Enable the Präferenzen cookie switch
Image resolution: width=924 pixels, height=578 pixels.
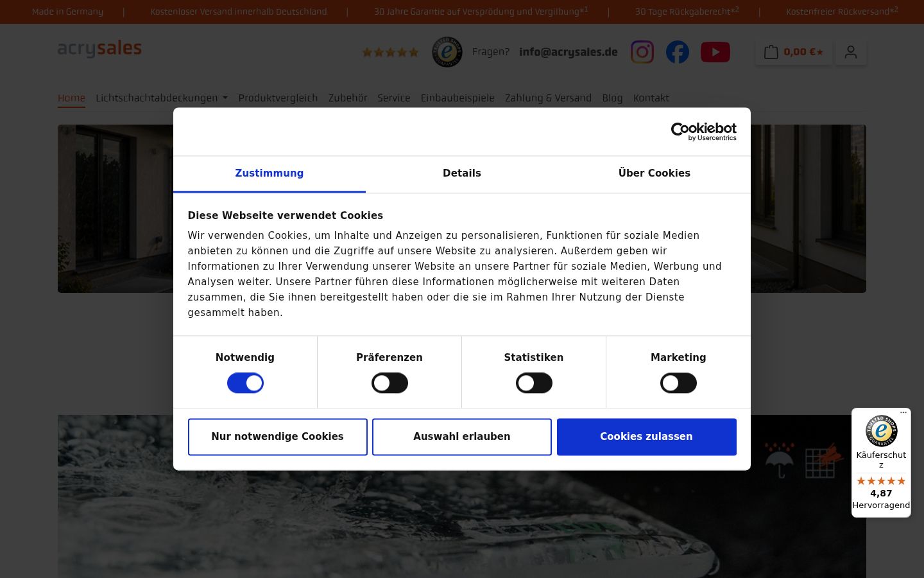click(389, 383)
